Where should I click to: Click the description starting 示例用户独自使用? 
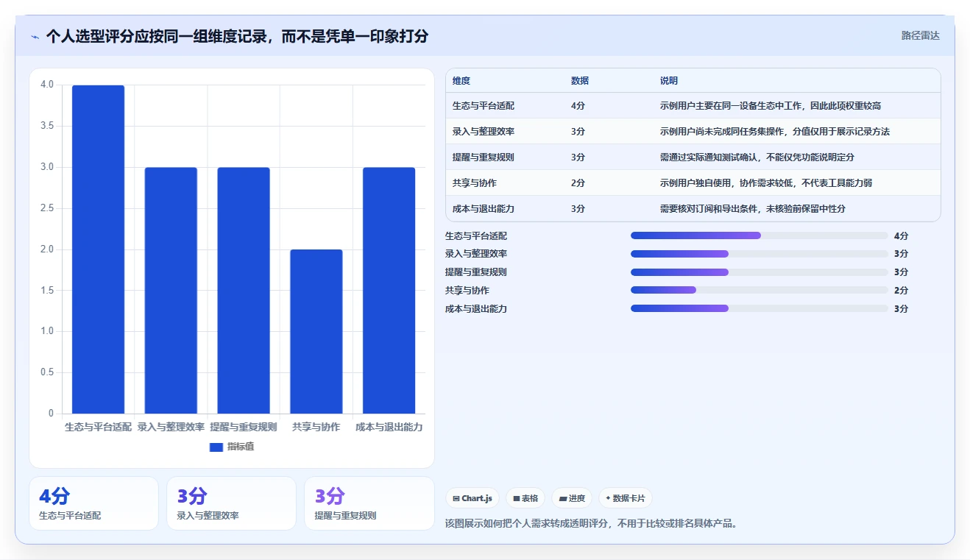point(766,183)
